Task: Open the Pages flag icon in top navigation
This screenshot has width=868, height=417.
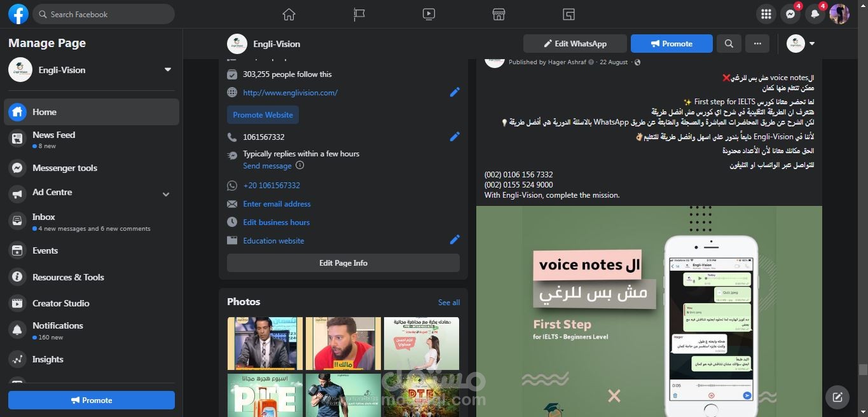Action: click(359, 14)
